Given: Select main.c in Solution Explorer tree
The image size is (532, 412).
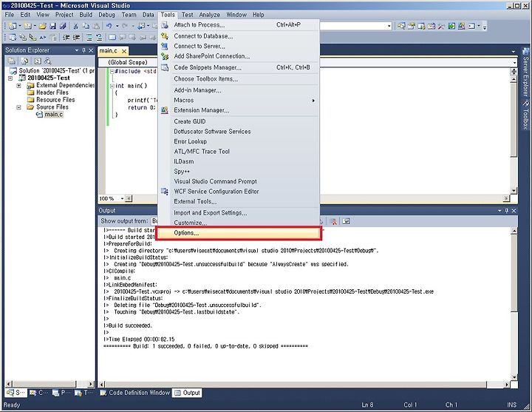Looking at the screenshot, I should [x=54, y=115].
